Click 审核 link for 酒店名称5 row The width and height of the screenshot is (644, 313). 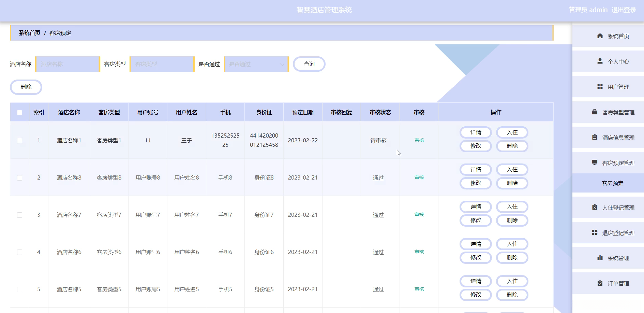pos(419,289)
